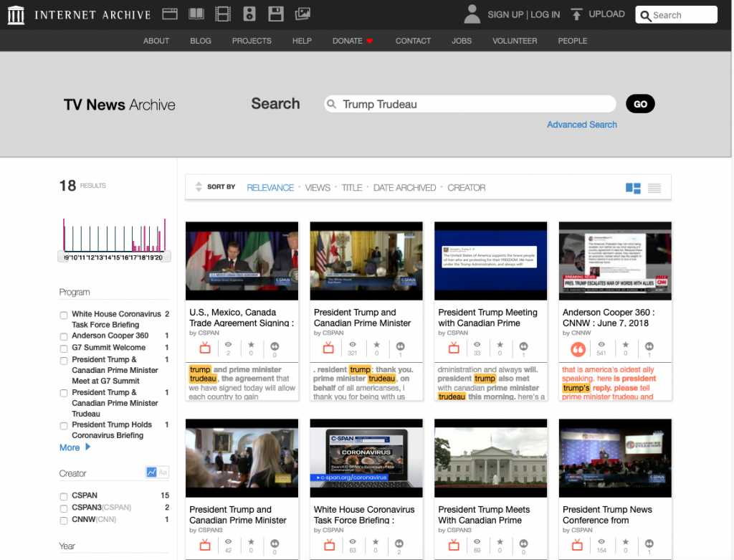Viewport: 734px width, 560px height.
Task: Check the CSPAN creator filter
Action: [x=64, y=496]
